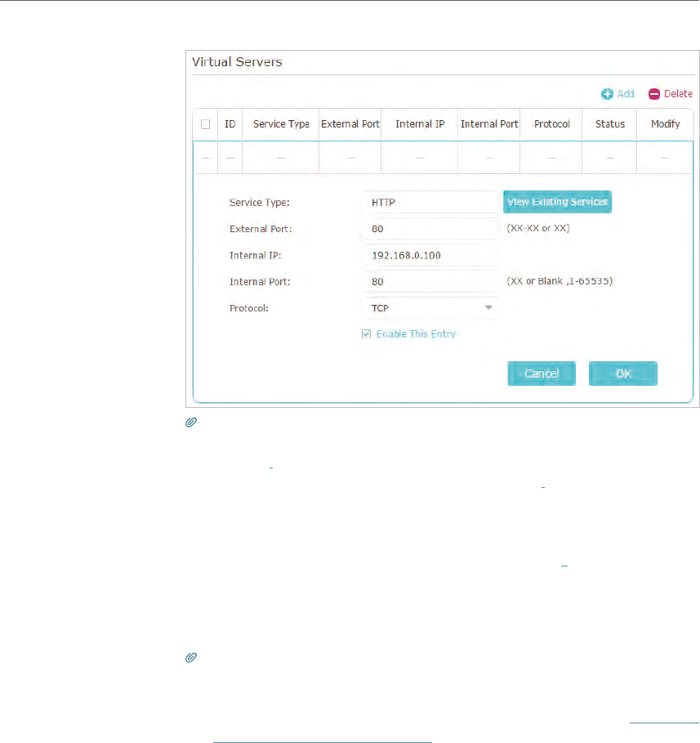
Task: Click the Status column header
Action: click(610, 124)
